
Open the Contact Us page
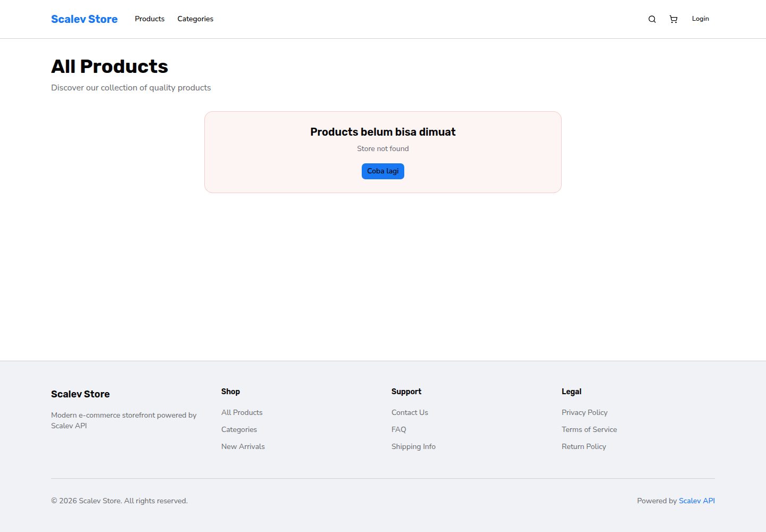pos(410,412)
